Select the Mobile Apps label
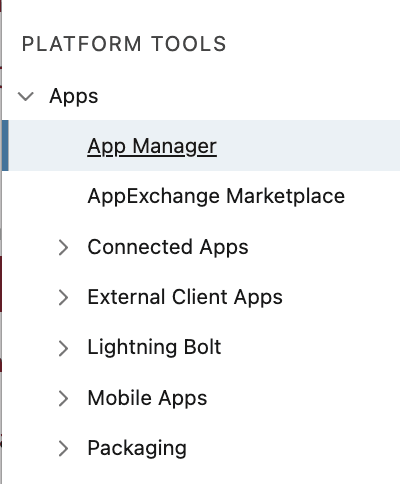 click(x=147, y=398)
